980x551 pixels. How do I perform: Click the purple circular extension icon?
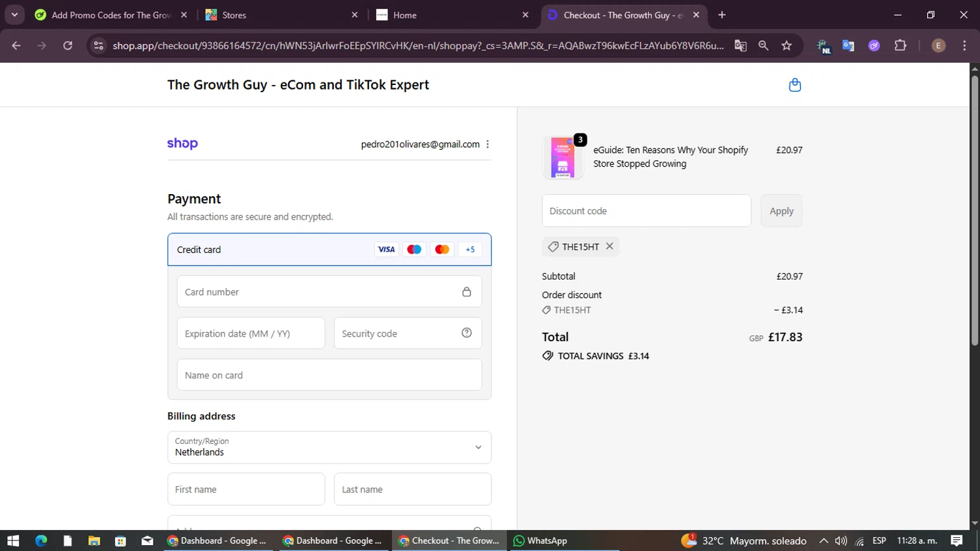(874, 46)
